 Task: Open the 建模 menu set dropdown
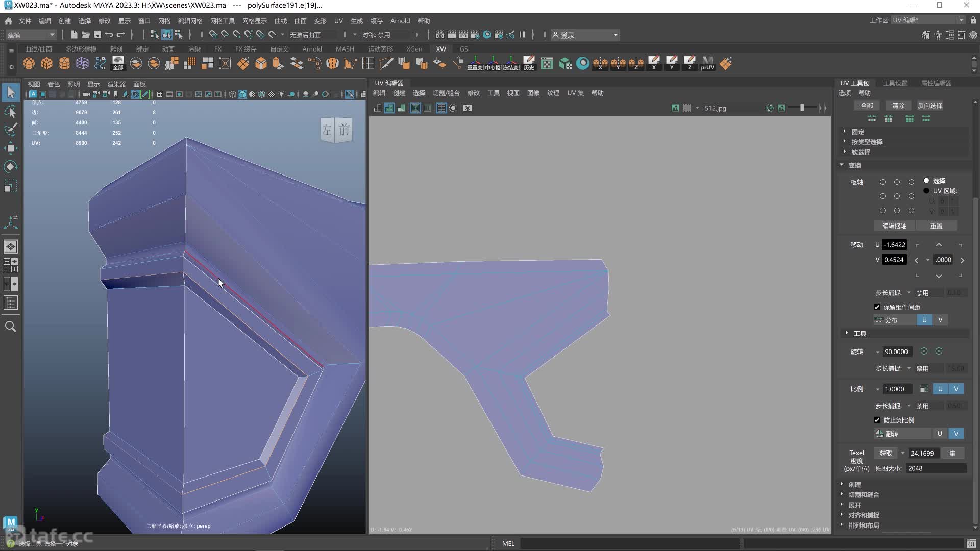[x=31, y=35]
